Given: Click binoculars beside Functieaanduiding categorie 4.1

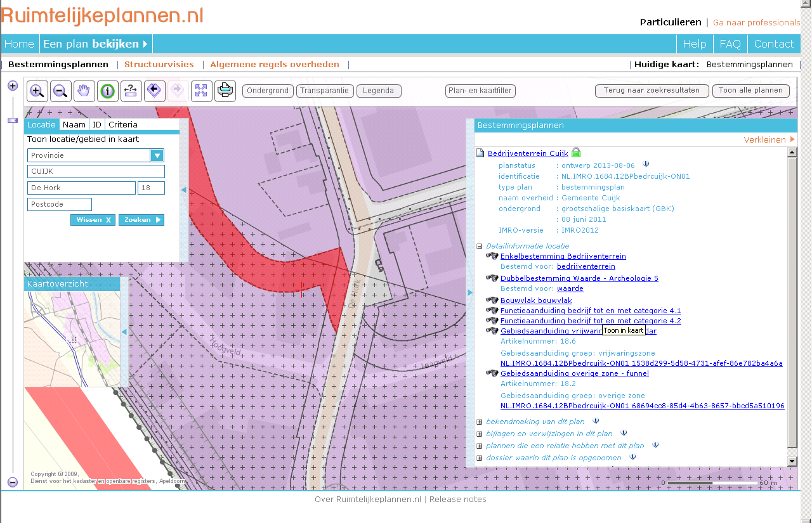Looking at the screenshot, I should (492, 310).
